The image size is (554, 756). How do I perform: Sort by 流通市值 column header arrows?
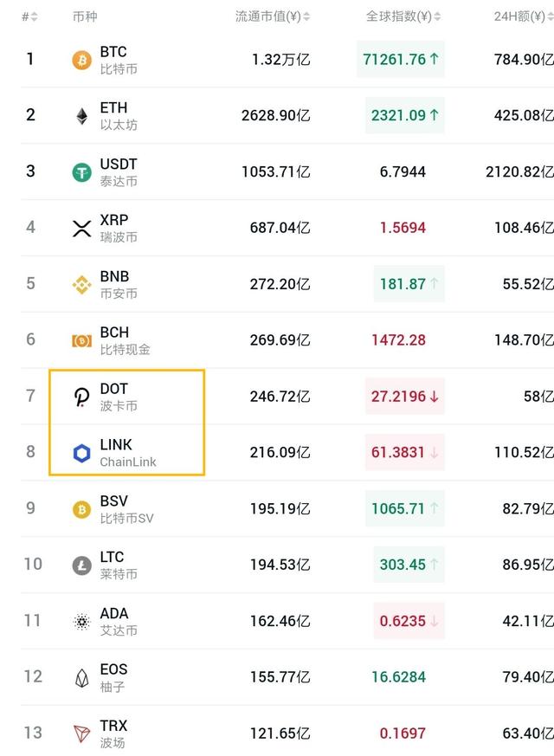[x=306, y=17]
